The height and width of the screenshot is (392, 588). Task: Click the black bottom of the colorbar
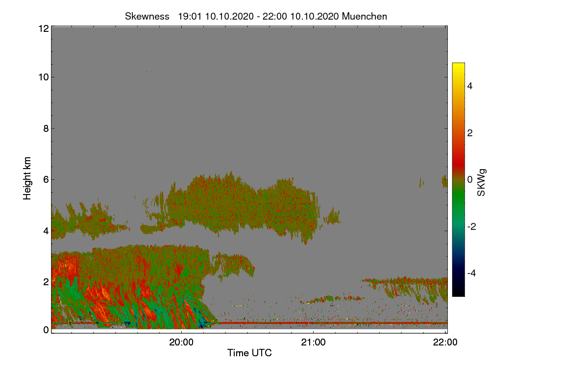click(458, 292)
